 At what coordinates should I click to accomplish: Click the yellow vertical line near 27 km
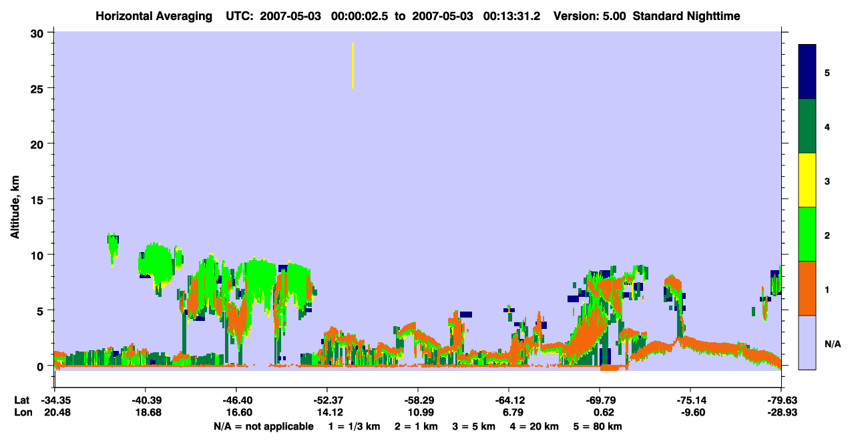point(353,65)
